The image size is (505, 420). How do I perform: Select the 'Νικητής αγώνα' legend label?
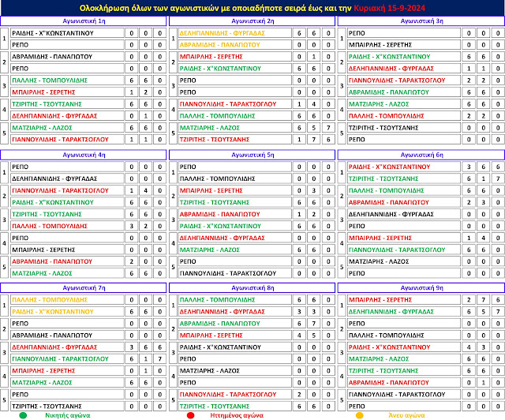(x=68, y=415)
